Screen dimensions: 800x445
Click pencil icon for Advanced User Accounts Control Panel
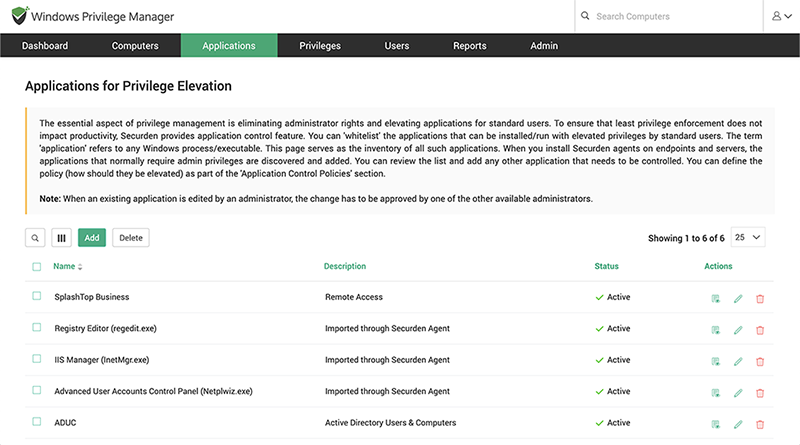point(738,393)
